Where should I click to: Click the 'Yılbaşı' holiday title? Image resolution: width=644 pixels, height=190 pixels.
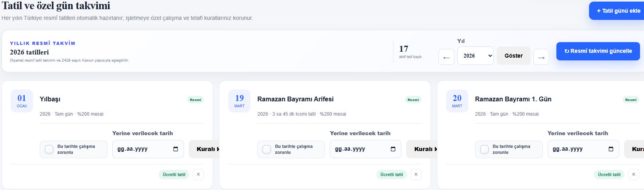click(x=50, y=99)
